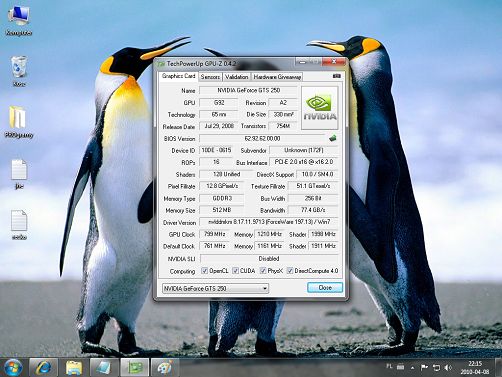This screenshot has height=377, width=502.
Task: Toggle the OpenCL checkbox
Action: (x=204, y=271)
